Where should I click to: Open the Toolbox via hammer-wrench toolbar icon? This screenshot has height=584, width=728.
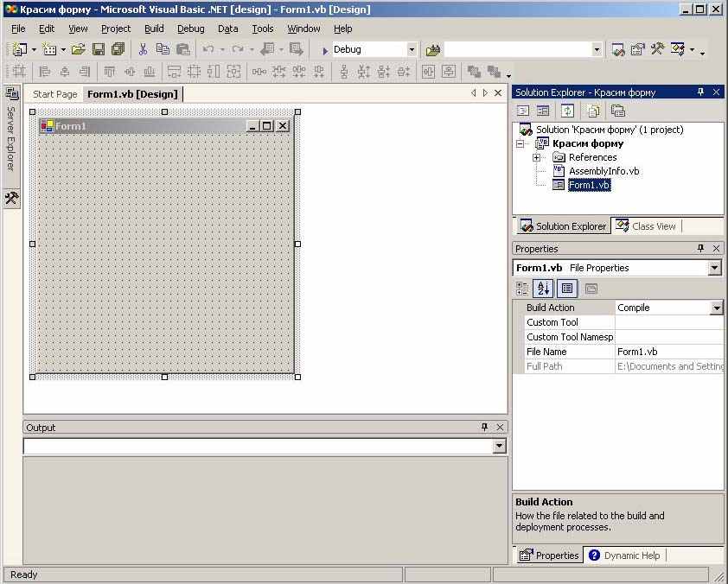pyautogui.click(x=657, y=48)
